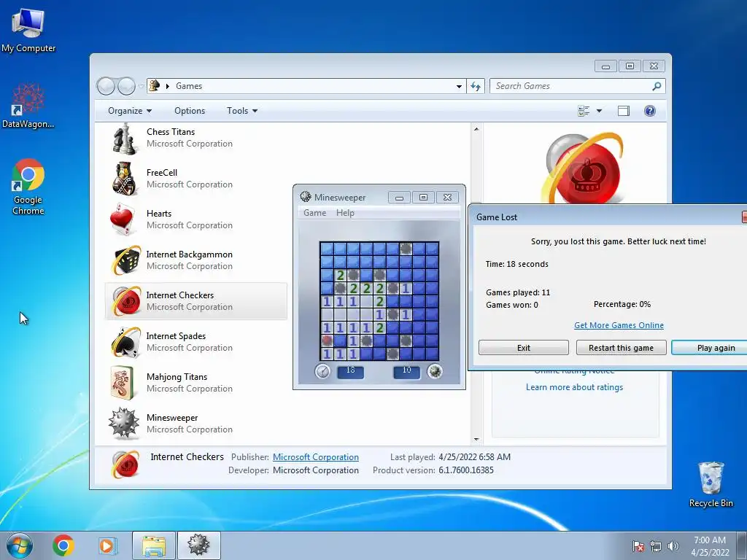Click the Forward navigation button
The width and height of the screenshot is (747, 560).
127,86
